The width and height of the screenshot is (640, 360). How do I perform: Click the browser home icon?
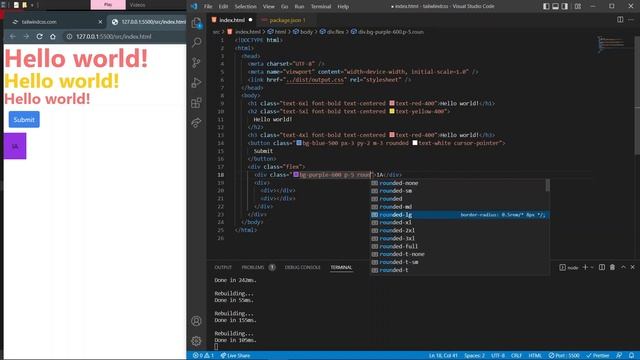point(53,36)
